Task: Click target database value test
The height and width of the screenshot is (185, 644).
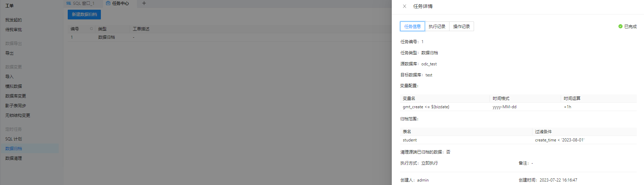Action: coord(429,75)
